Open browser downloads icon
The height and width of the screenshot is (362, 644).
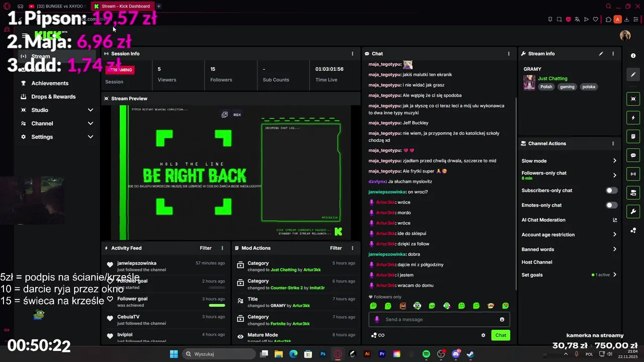point(626,20)
